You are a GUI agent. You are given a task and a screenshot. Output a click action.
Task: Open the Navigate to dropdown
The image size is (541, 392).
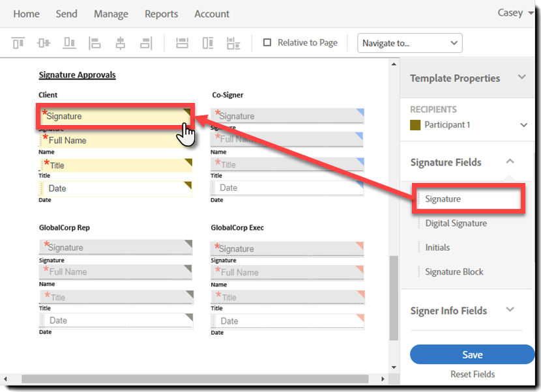tap(410, 43)
